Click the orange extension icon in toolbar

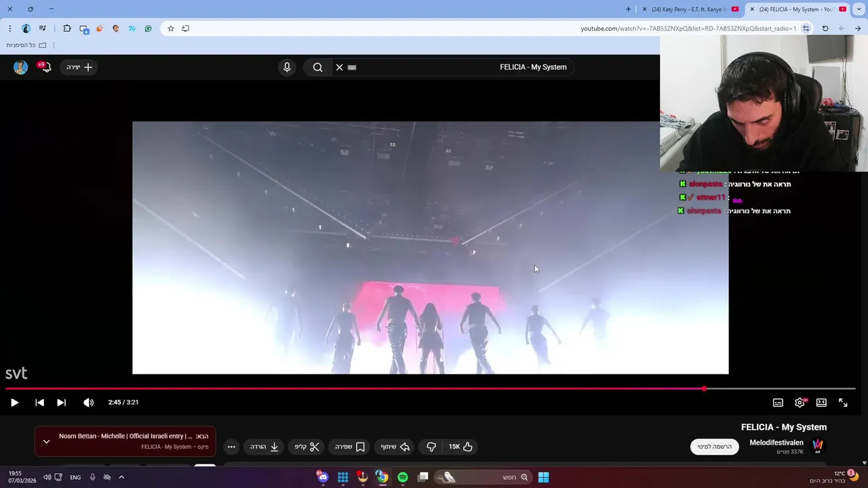(100, 28)
